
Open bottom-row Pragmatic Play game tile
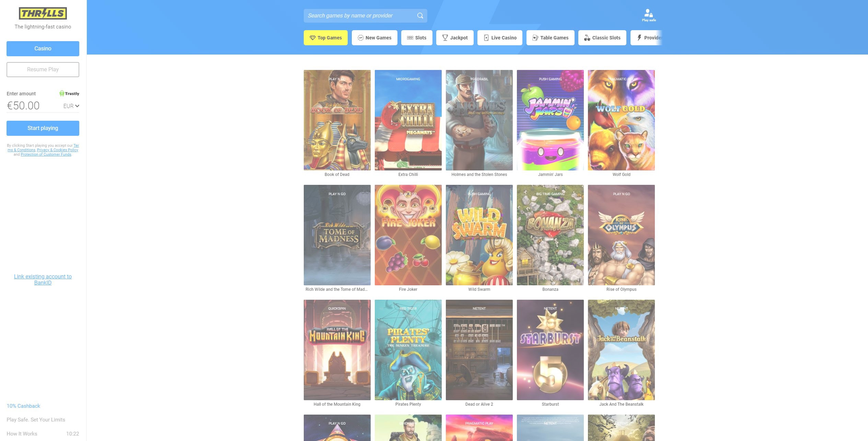coord(479,428)
